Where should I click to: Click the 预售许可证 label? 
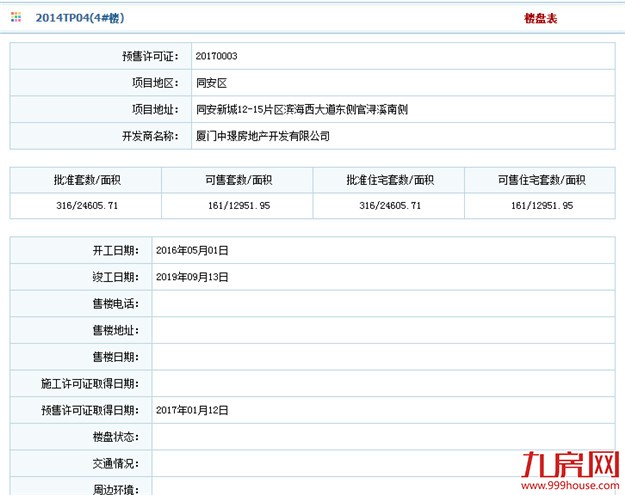150,56
